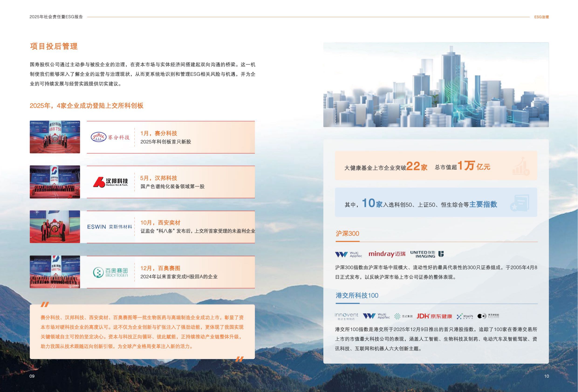Click the 汉邦科技 Hanbon logo

click(110, 182)
